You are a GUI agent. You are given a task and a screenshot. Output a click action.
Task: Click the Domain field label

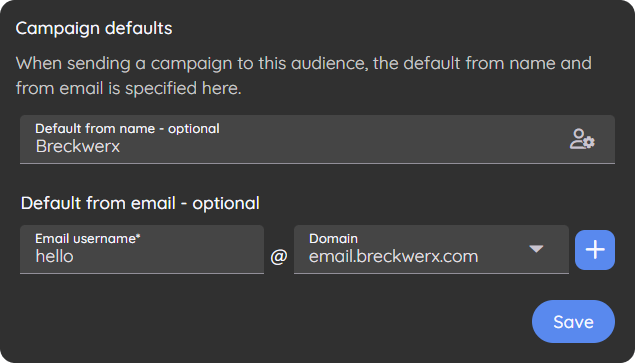(333, 239)
